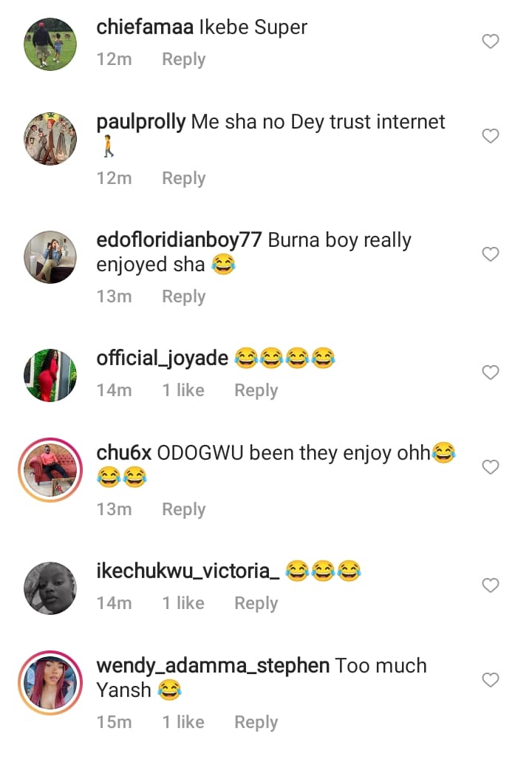Tap the heart on paulprolly's comment
The image size is (532, 765).
click(x=491, y=136)
